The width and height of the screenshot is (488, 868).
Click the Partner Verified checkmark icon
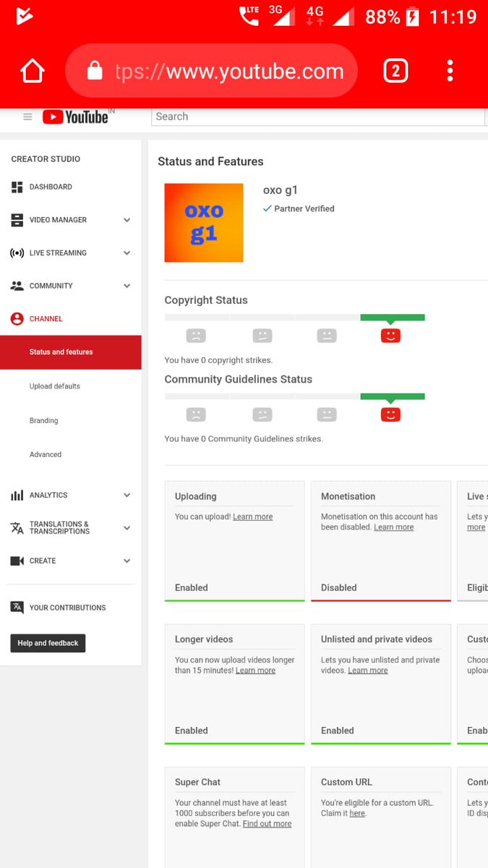coord(267,208)
